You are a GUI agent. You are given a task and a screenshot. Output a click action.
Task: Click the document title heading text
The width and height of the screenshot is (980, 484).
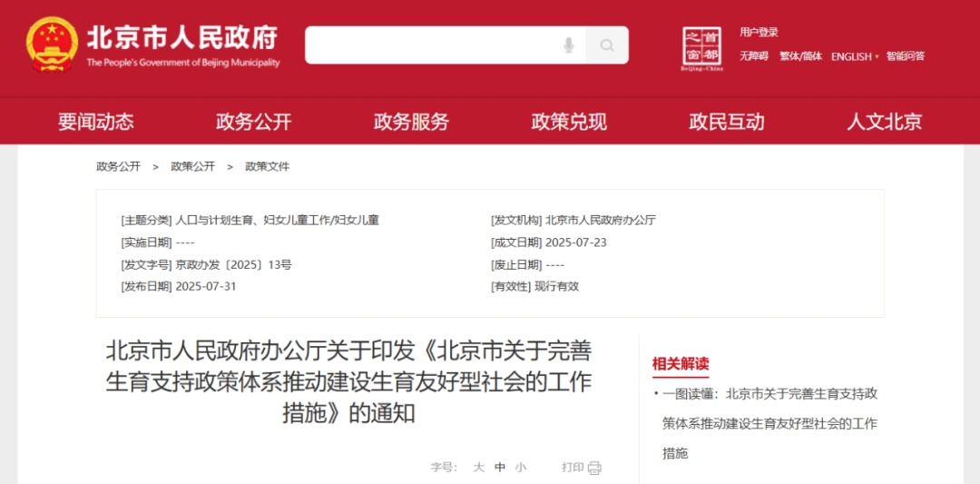(348, 382)
